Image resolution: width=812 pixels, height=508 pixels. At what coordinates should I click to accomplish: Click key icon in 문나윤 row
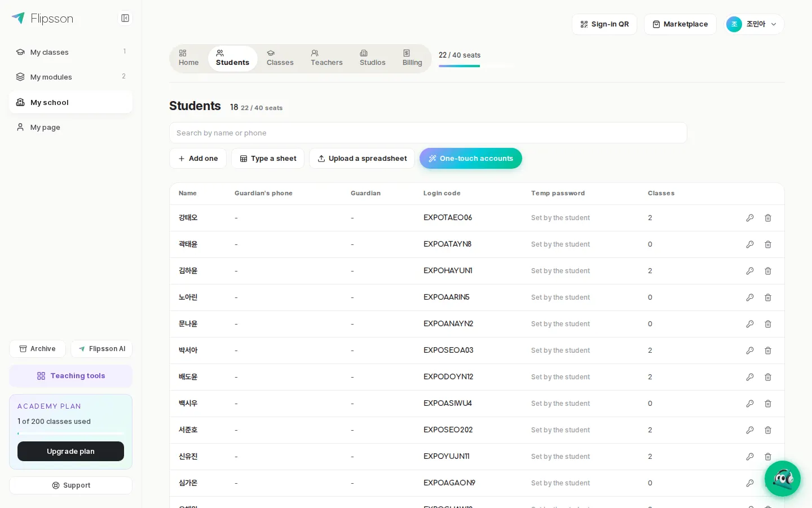click(x=750, y=324)
